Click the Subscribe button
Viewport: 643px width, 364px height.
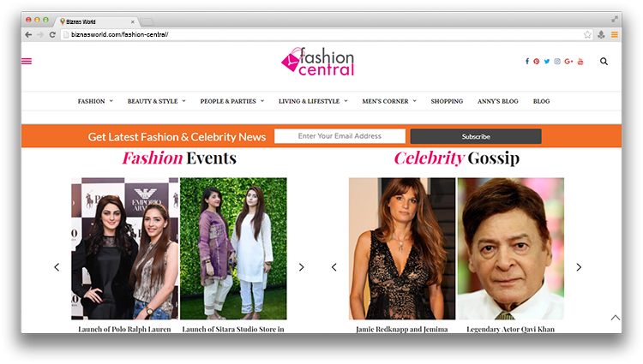pyautogui.click(x=476, y=136)
